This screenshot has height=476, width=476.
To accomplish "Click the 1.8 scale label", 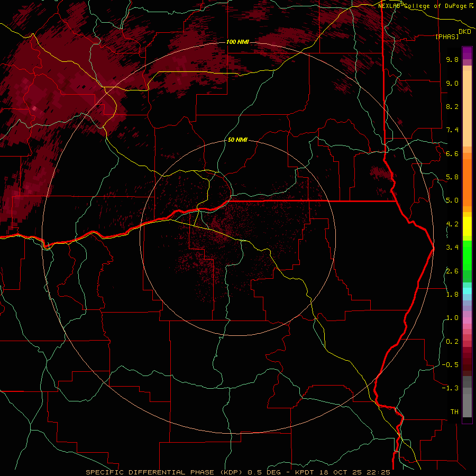I will 452,295.
